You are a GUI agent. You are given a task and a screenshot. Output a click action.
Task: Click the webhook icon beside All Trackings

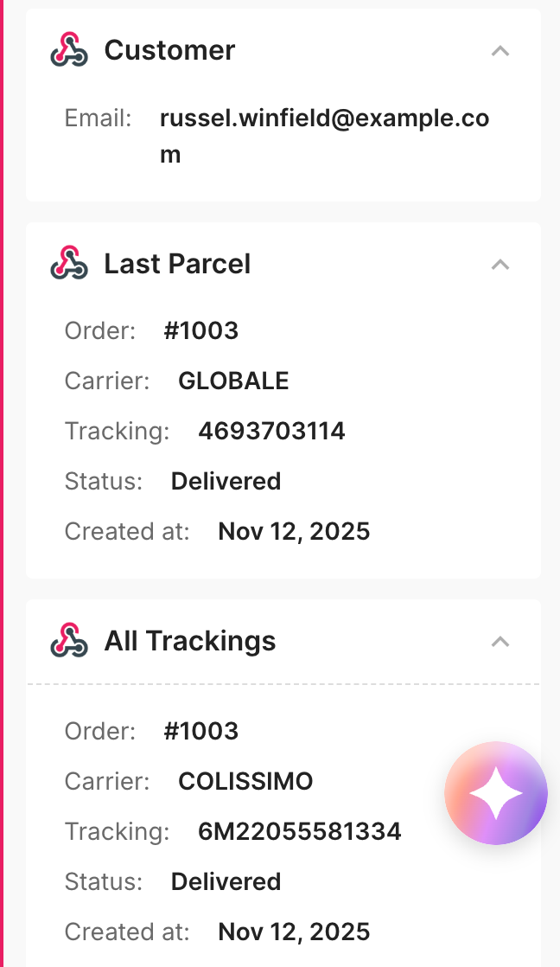(x=69, y=640)
